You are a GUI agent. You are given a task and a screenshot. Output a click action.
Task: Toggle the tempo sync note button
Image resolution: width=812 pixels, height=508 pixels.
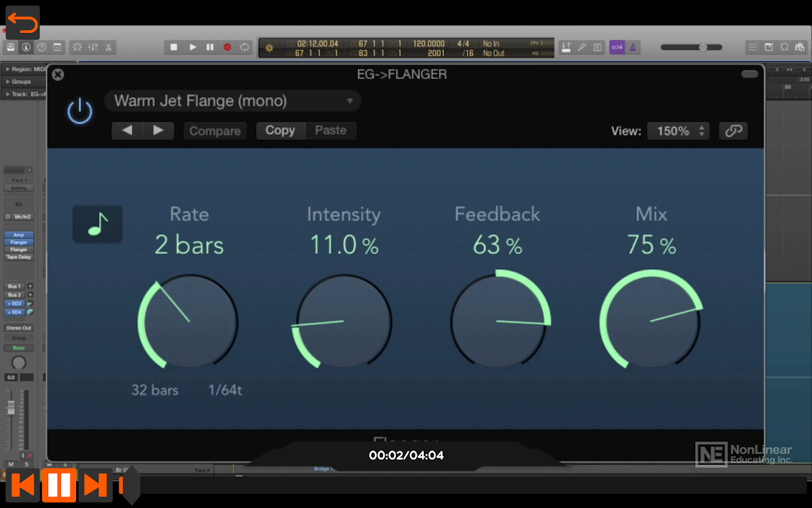[98, 224]
